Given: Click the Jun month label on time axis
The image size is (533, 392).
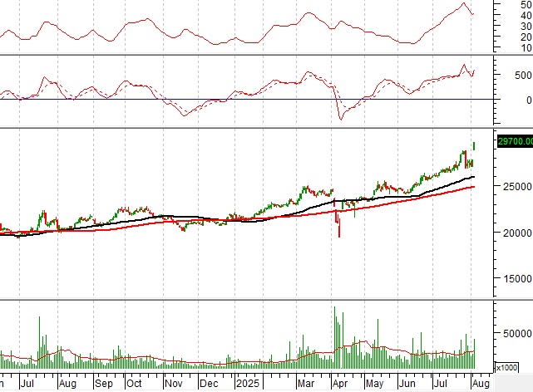Looking at the screenshot, I should [x=407, y=385].
